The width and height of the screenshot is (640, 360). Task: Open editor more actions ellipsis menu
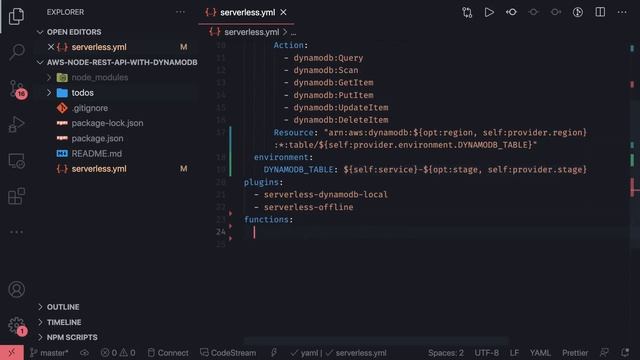(622, 12)
